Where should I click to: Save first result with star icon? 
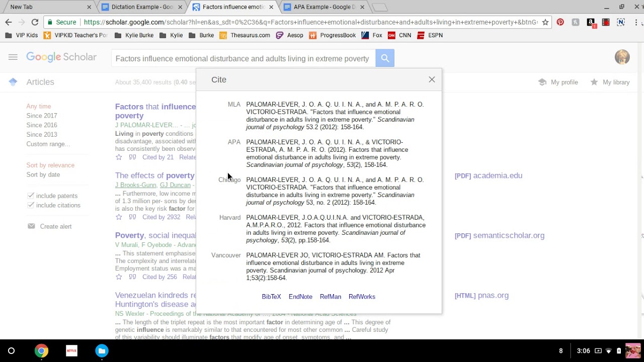click(119, 157)
